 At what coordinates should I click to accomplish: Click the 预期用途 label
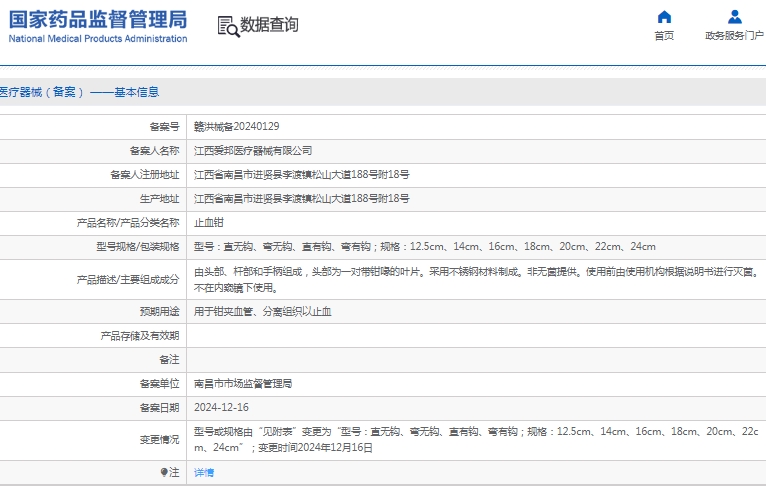[160, 311]
